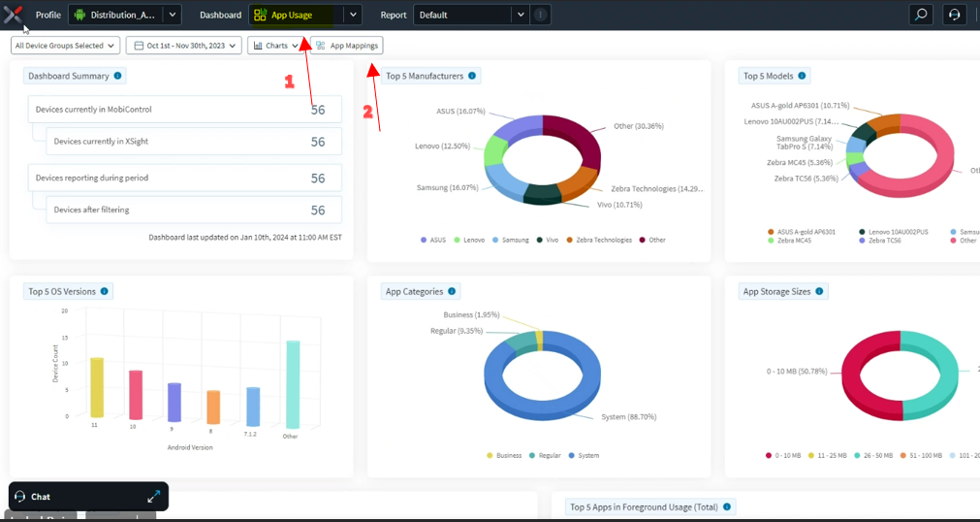The image size is (980, 522).
Task: Open the search magnifier in the header
Action: 920,15
